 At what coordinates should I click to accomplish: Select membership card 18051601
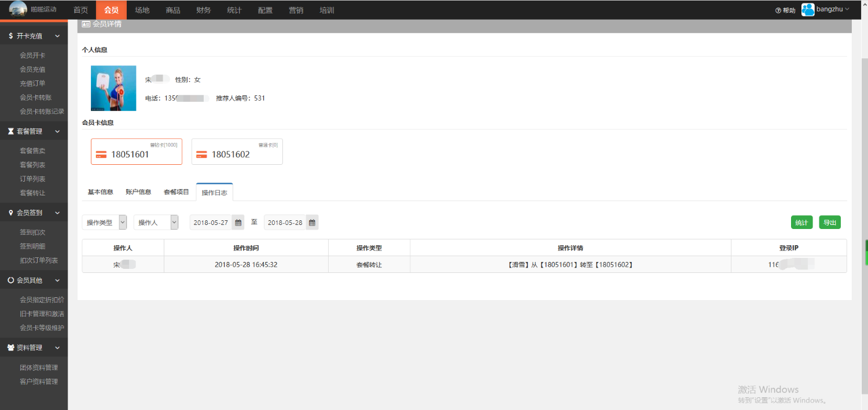point(137,152)
